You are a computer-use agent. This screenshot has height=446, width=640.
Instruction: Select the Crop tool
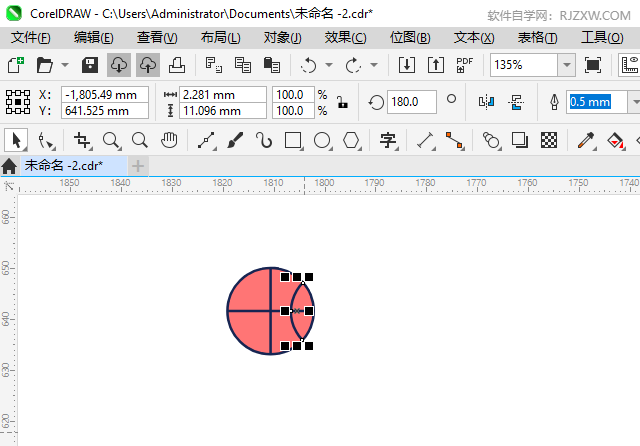click(82, 140)
